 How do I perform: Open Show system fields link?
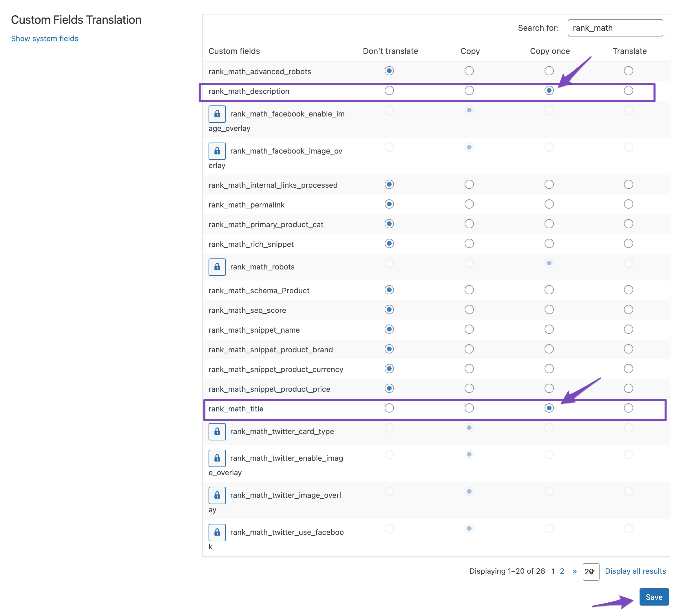click(45, 39)
